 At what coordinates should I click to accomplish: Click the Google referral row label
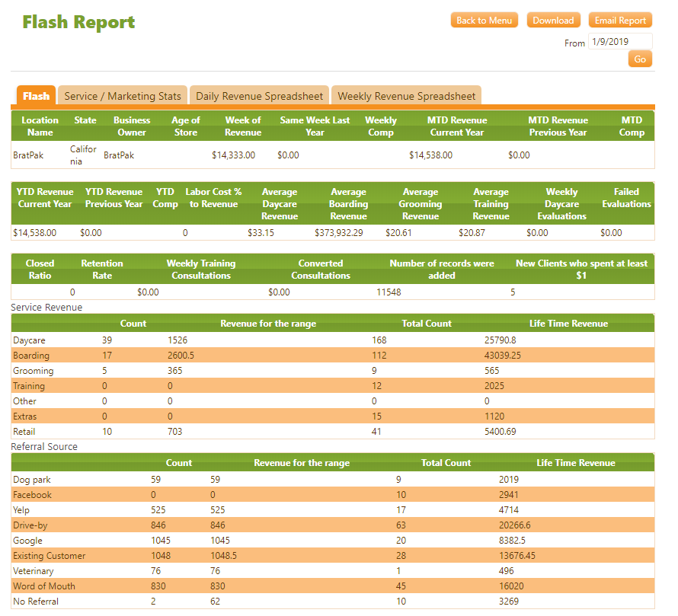pos(27,541)
